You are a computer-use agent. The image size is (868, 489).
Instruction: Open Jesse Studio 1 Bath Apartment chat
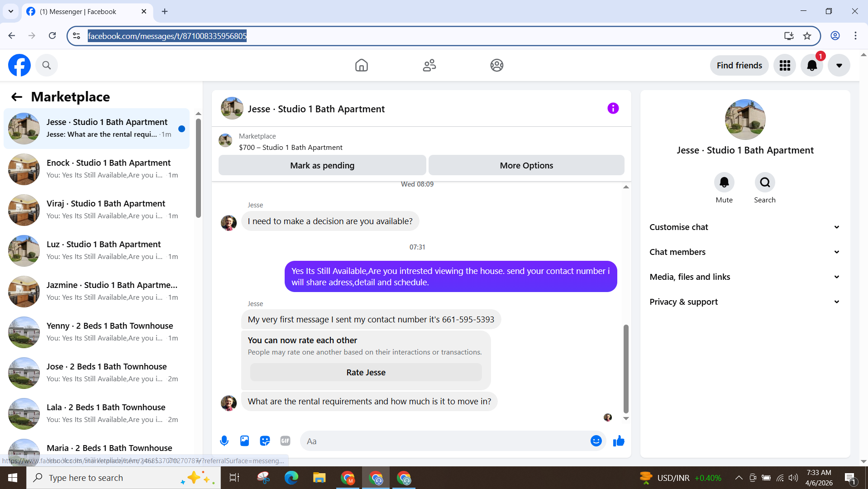tap(96, 129)
